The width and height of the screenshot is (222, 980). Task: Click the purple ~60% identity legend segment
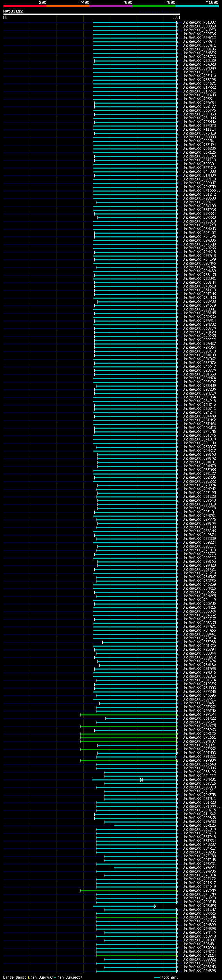pyautogui.click(x=111, y=6)
